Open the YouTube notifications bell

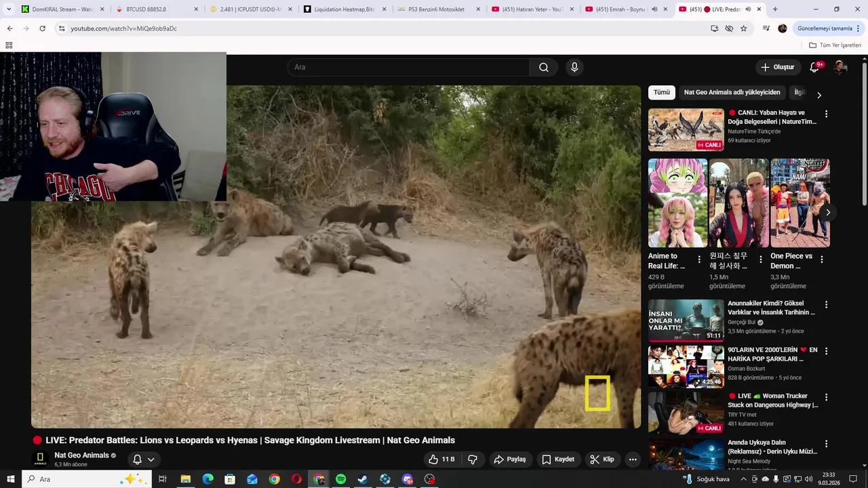click(x=815, y=67)
